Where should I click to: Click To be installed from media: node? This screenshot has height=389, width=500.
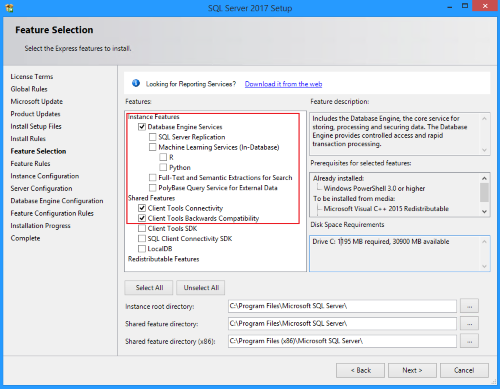(354, 199)
